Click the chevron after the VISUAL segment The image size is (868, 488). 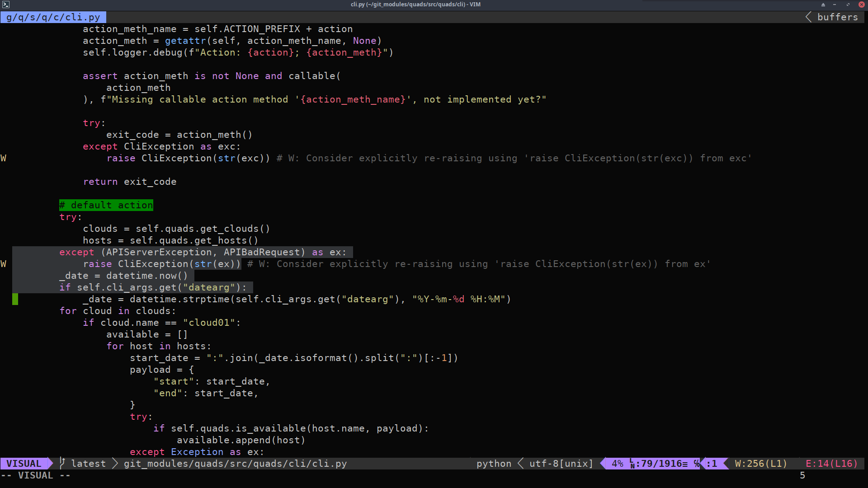tap(51, 463)
